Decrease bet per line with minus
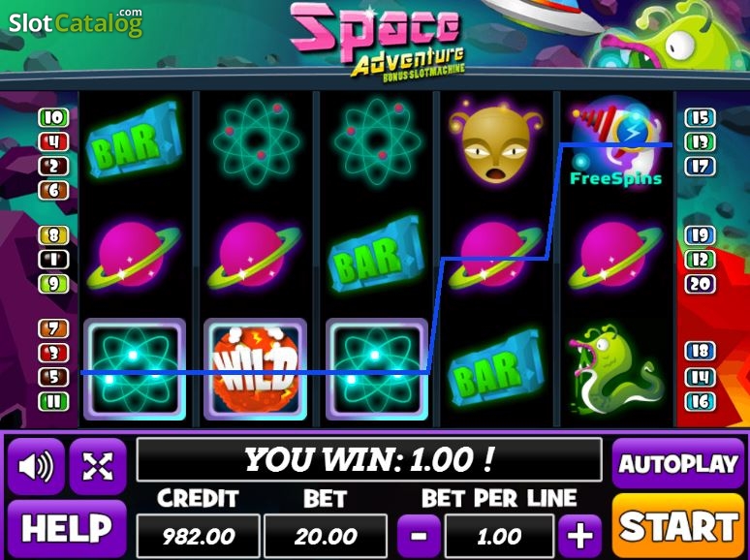 419,536
